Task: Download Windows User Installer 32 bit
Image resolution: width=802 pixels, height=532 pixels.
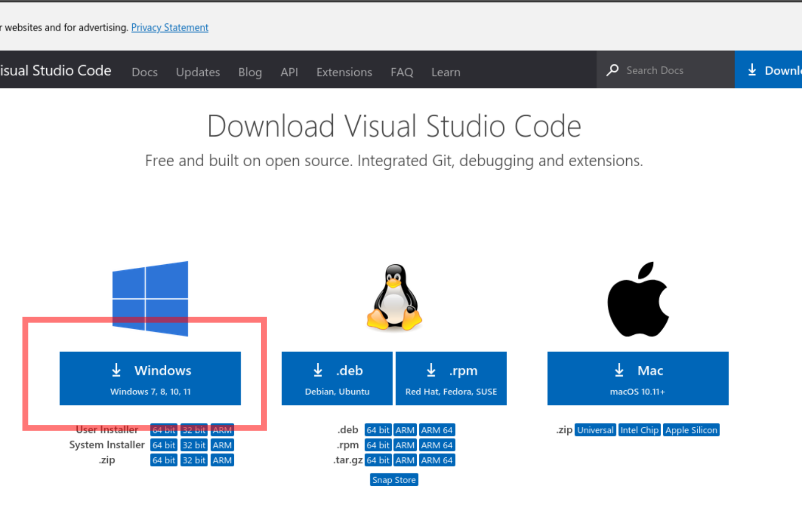Action: click(x=194, y=430)
